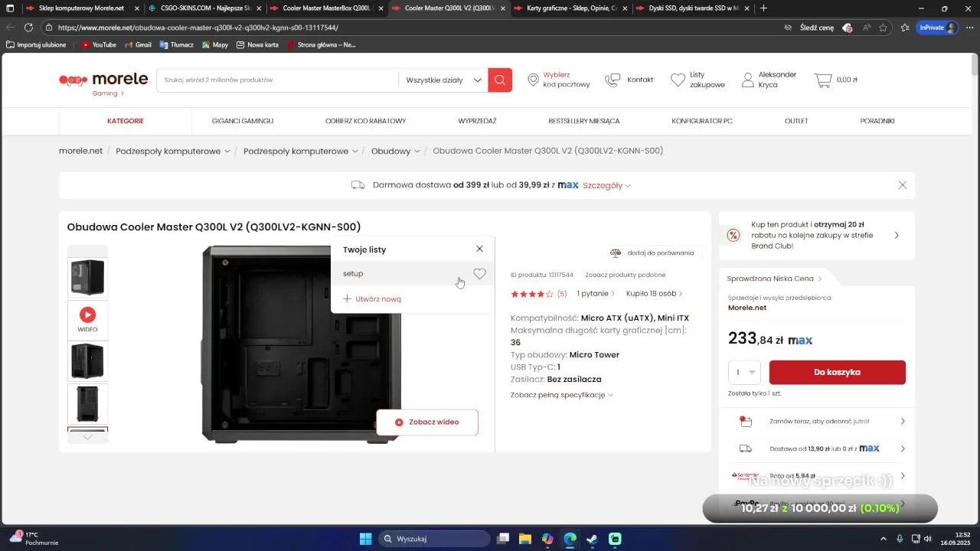The width and height of the screenshot is (980, 551).
Task: Open Windows Start menu
Action: click(x=365, y=539)
